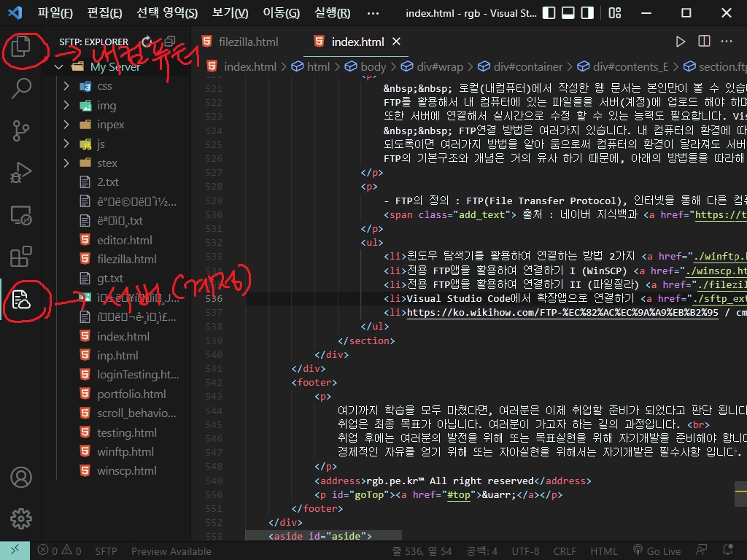Screen dimensions: 747x560
Task: Collapse the My Server tree node
Action: [58, 67]
